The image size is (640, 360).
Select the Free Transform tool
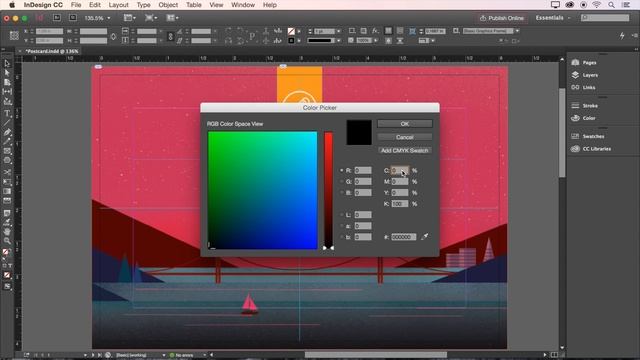pos(7,182)
